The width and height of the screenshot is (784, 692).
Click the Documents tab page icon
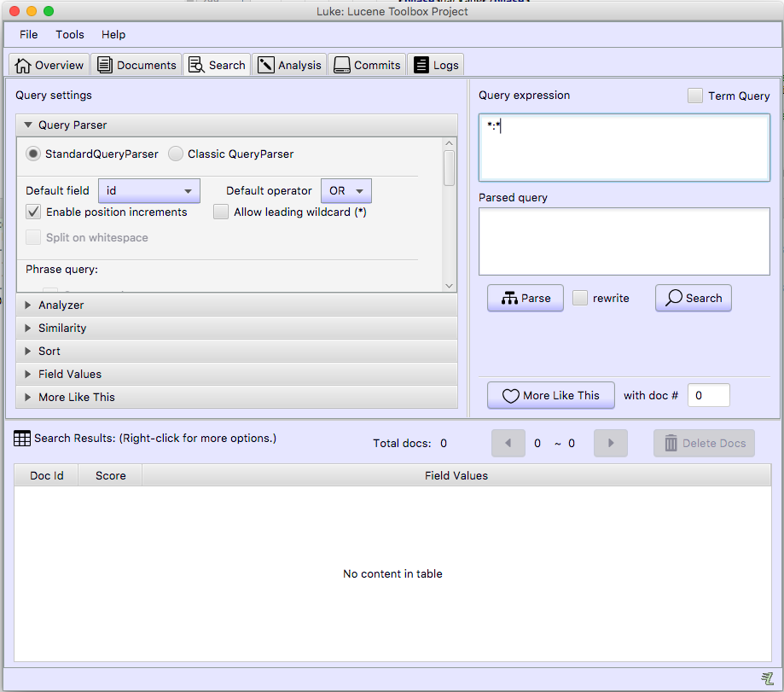[104, 65]
